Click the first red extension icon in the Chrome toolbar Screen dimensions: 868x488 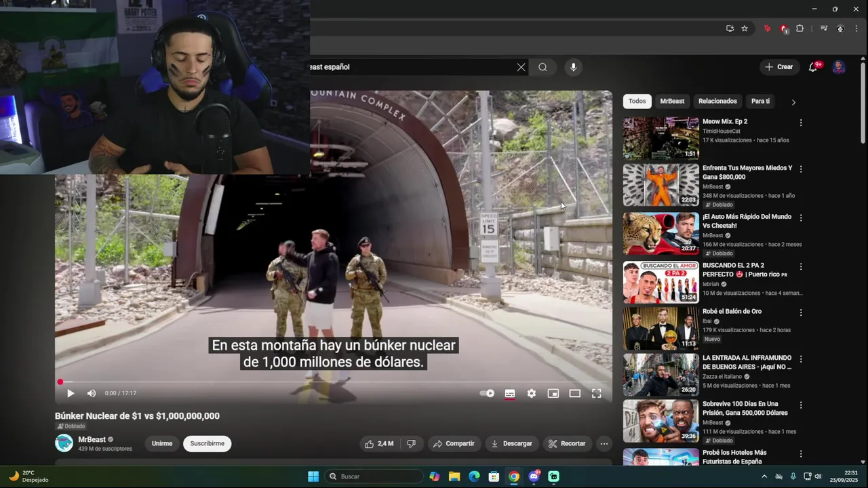click(x=767, y=28)
